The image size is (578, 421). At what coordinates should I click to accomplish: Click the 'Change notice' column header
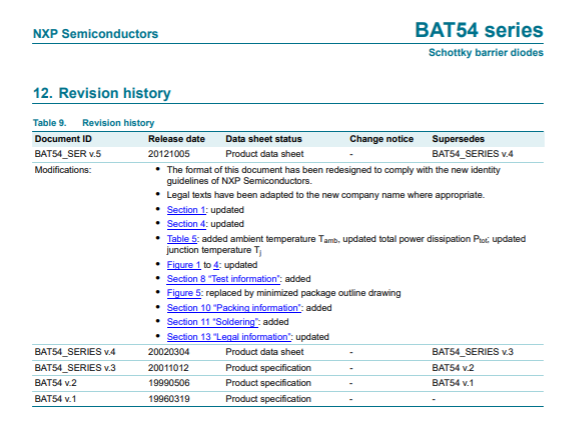[382, 139]
